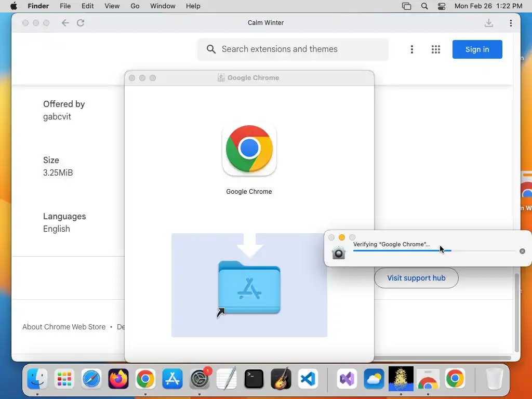Image resolution: width=532 pixels, height=399 pixels.
Task: Click the download icon in the Calm Winter window
Action: 488,23
